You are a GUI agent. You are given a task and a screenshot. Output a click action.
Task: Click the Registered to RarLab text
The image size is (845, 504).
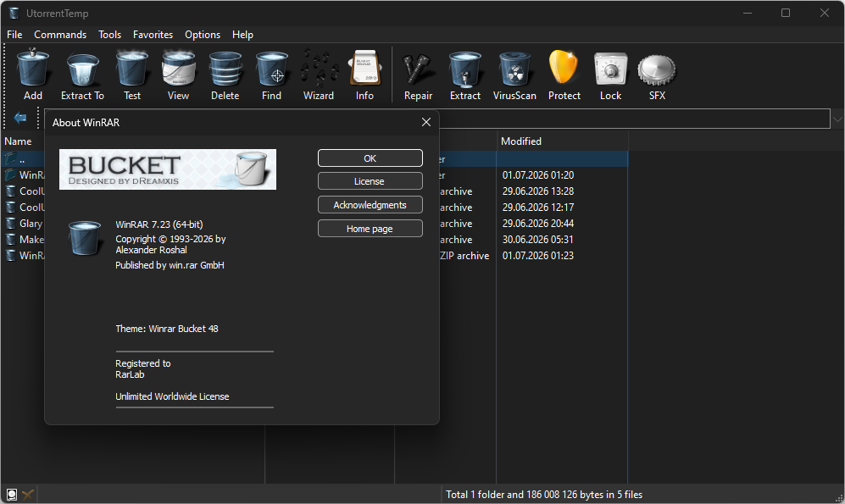pyautogui.click(x=142, y=368)
